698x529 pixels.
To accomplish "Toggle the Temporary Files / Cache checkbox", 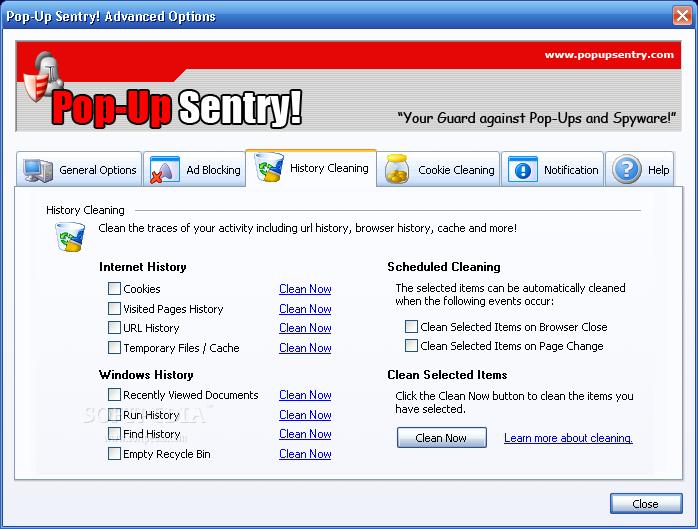I will (x=114, y=347).
